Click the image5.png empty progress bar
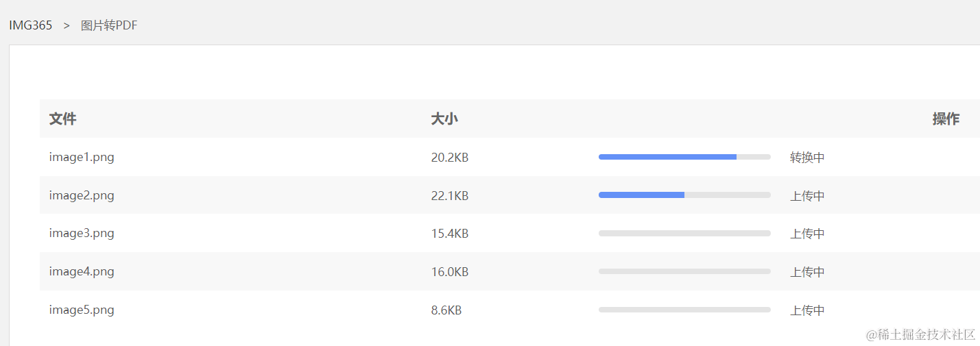The height and width of the screenshot is (346, 980). pyautogui.click(x=684, y=310)
